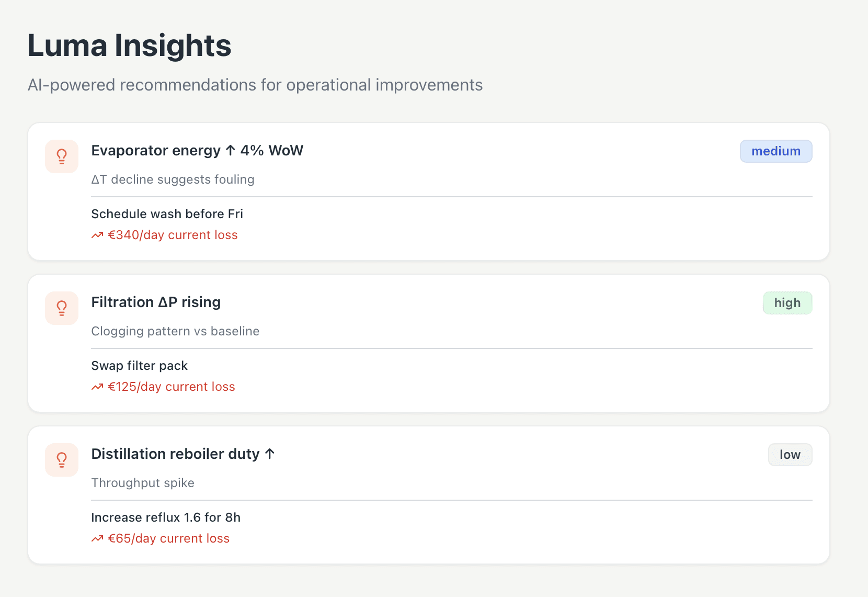Select the Swap filter pack recommendation

(139, 366)
